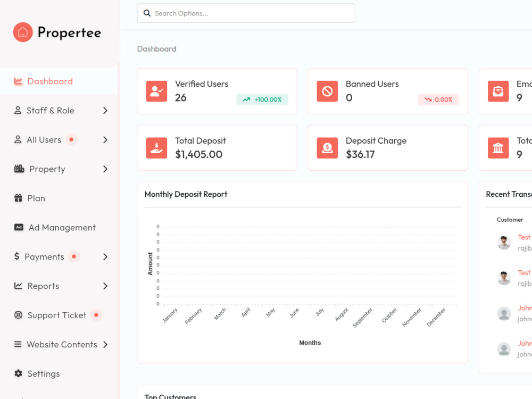Click the first Test customer avatar
Image resolution: width=532 pixels, height=399 pixels.
coord(504,243)
